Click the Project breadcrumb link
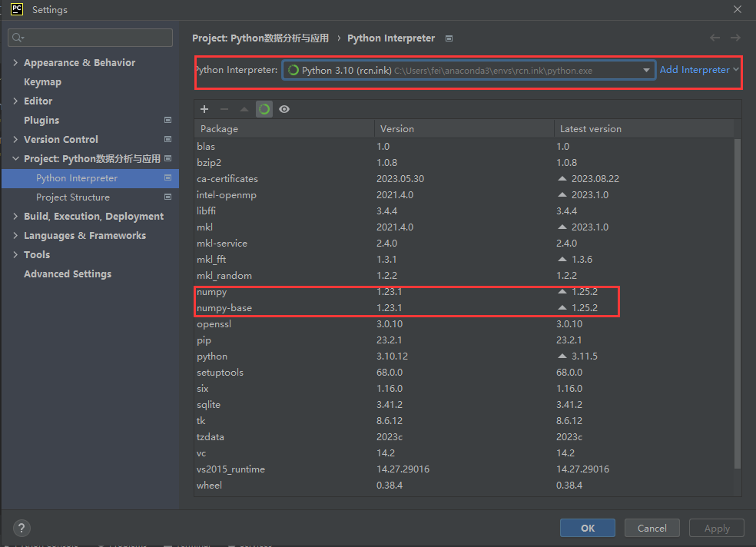Screen dimensions: 756x547 pos(260,38)
